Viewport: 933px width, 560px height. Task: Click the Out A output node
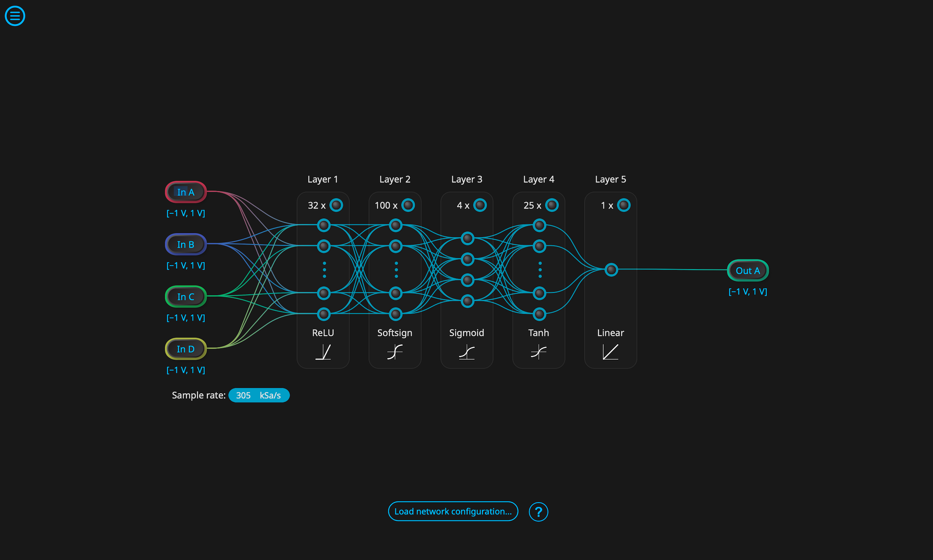click(x=748, y=270)
